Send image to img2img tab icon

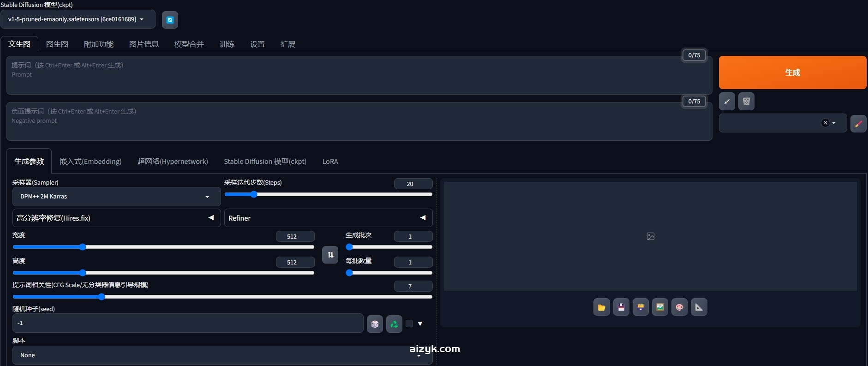tap(660, 307)
